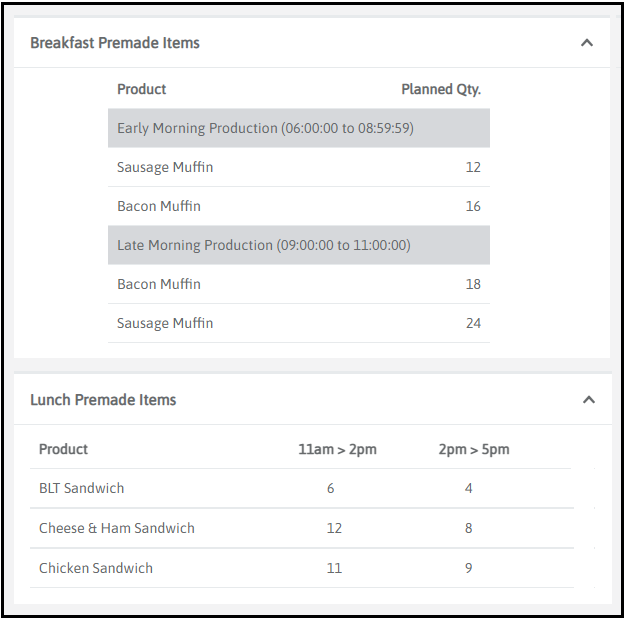
Task: Select Bacon Muffin with quantity 16
Action: [x=159, y=206]
